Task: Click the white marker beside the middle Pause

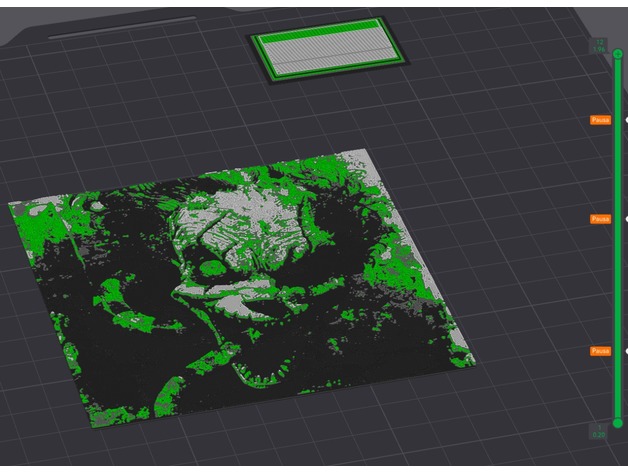Action: [x=627, y=219]
